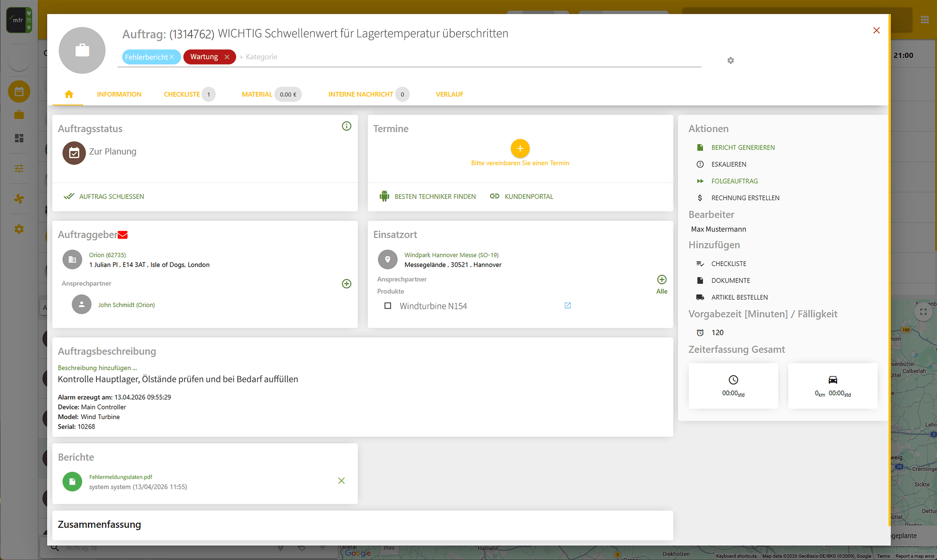Close the order dialog
This screenshot has width=937, height=560.
(x=876, y=30)
